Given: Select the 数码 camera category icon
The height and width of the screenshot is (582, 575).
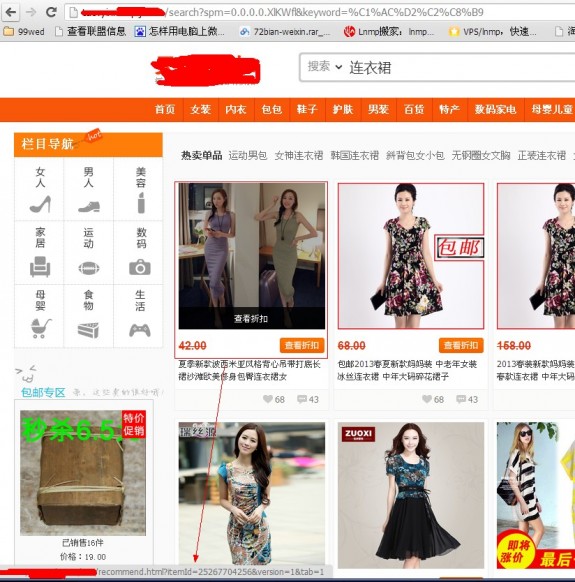Looking at the screenshot, I should point(140,267).
